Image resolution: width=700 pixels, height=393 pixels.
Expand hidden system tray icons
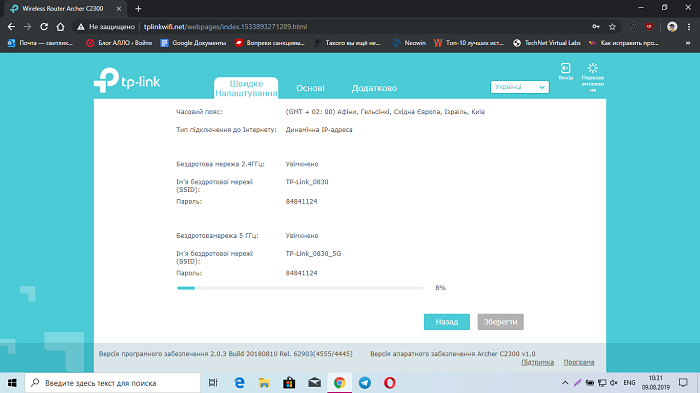click(x=565, y=383)
